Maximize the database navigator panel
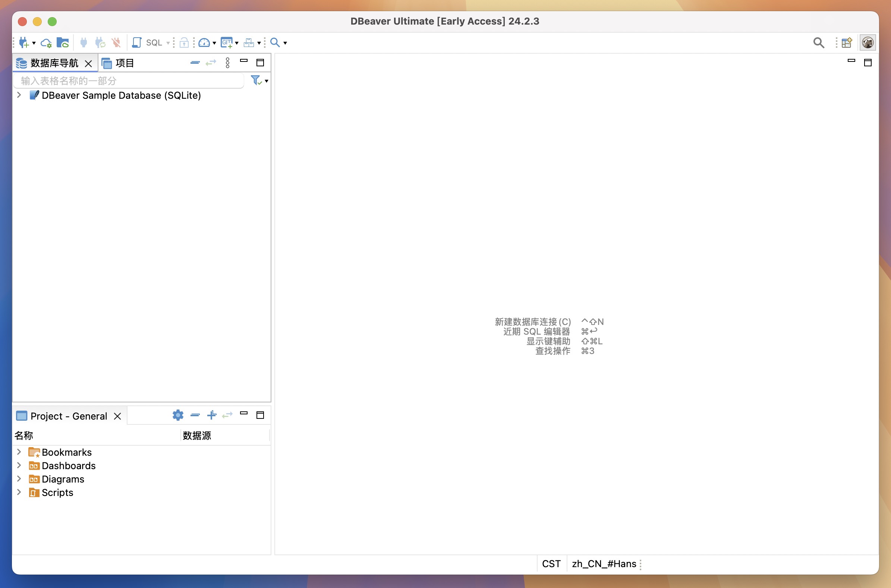 tap(260, 63)
